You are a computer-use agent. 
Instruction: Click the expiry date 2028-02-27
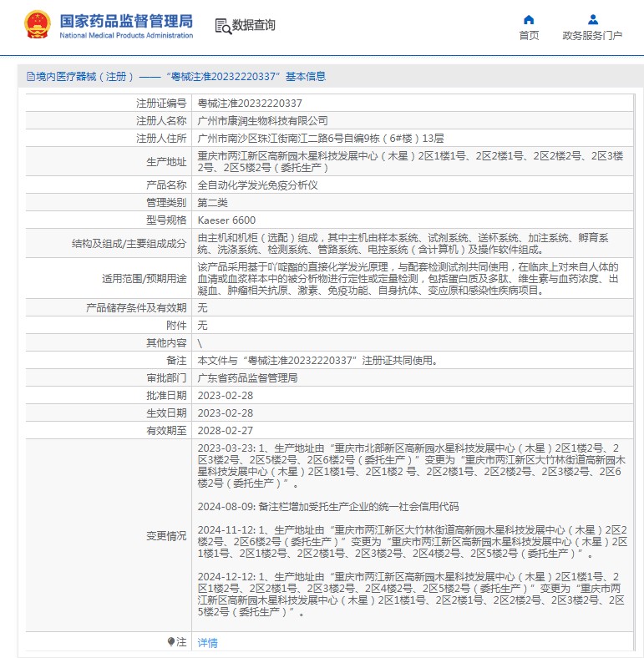tap(225, 431)
